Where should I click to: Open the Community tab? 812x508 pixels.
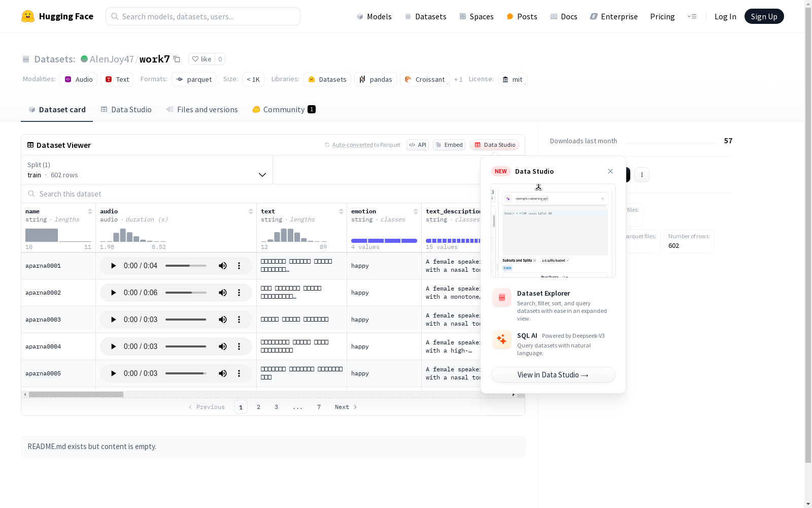[x=284, y=110]
